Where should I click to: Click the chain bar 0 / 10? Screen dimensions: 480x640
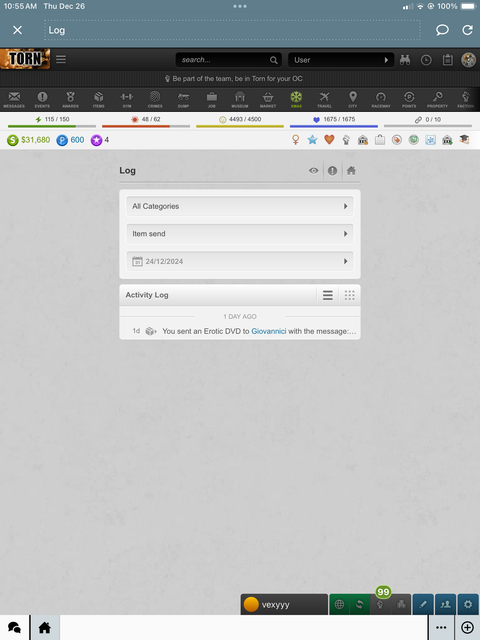pyautogui.click(x=428, y=121)
